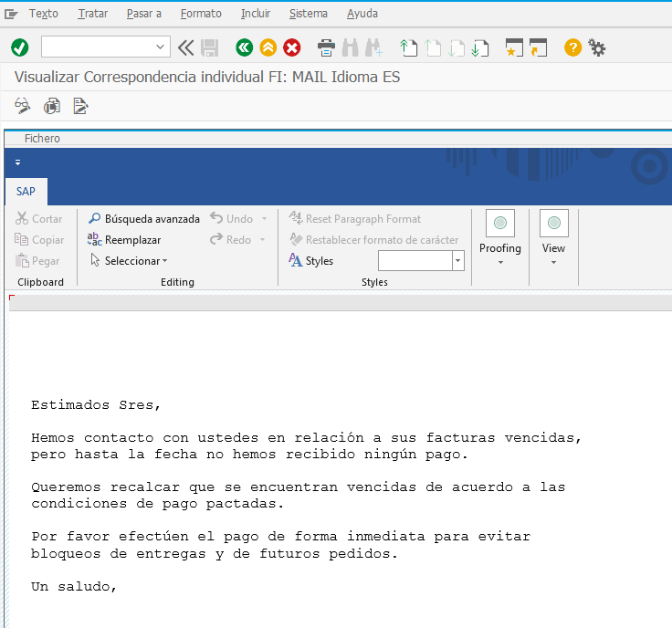Viewport: 672px width, 628px height.
Task: Click the Cortar button
Action: 38,219
